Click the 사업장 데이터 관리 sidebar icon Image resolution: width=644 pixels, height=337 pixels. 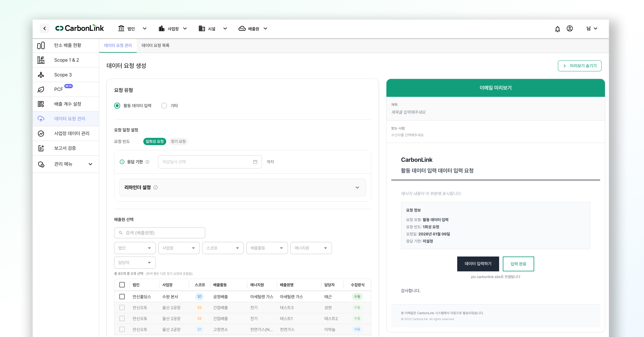point(41,133)
